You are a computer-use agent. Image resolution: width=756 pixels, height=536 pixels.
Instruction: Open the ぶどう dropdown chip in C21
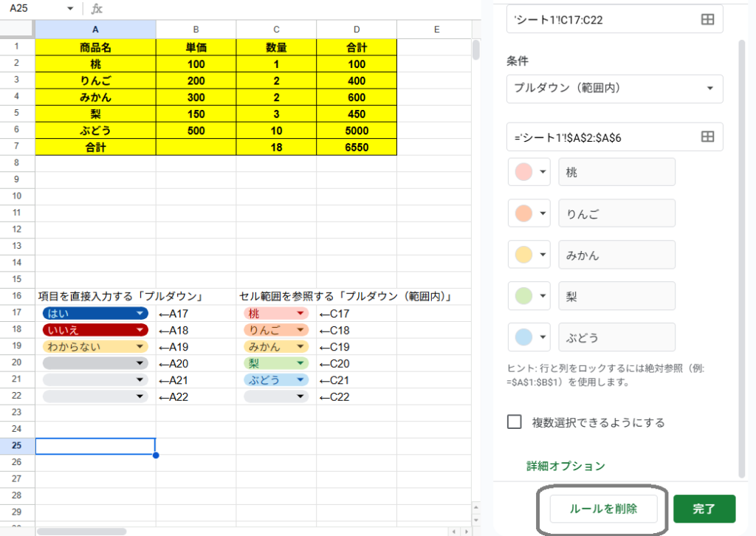[x=276, y=379]
